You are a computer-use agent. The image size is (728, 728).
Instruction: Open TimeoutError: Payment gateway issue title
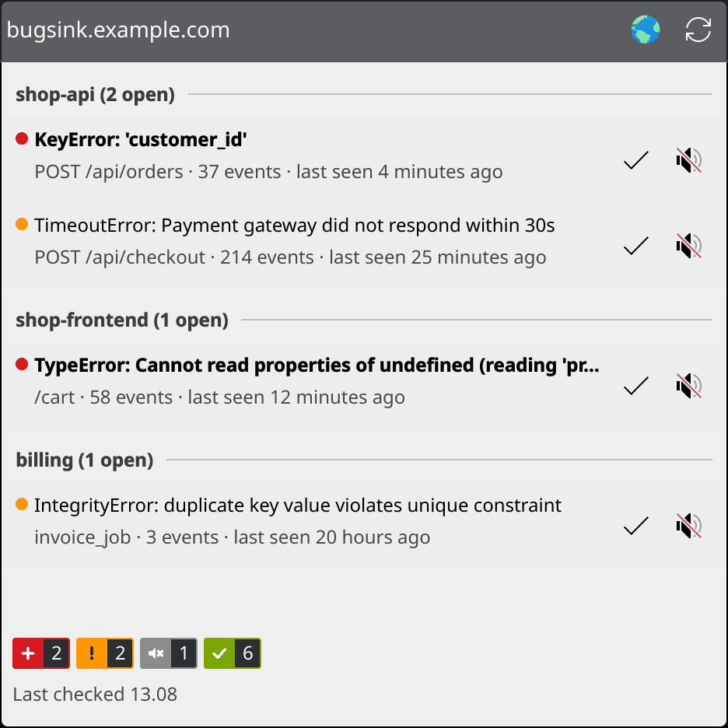[294, 226]
